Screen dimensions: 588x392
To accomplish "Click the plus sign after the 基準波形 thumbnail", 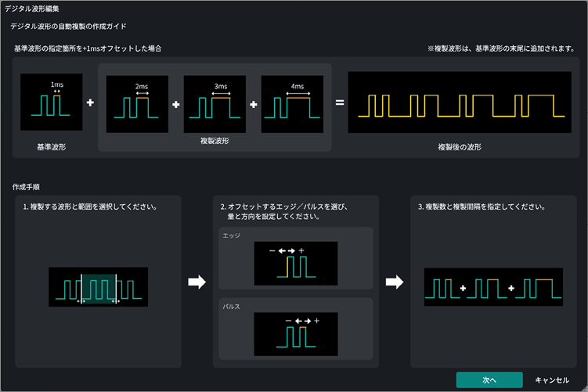I will pyautogui.click(x=90, y=102).
